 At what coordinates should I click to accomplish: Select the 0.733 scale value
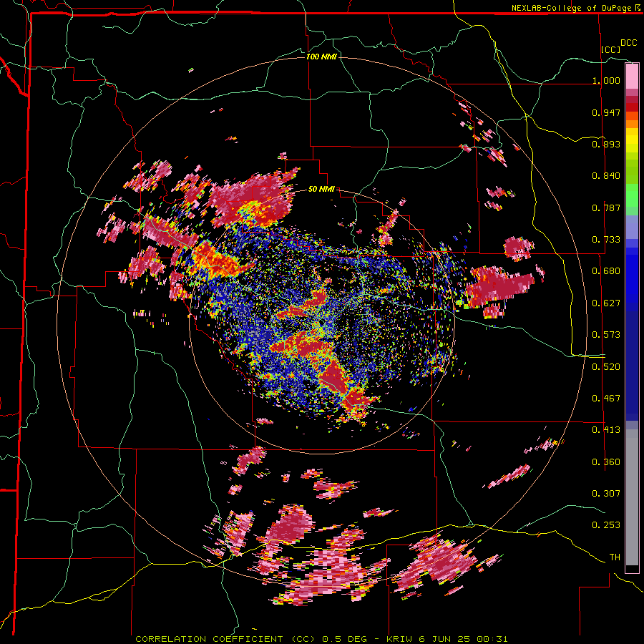coord(606,240)
